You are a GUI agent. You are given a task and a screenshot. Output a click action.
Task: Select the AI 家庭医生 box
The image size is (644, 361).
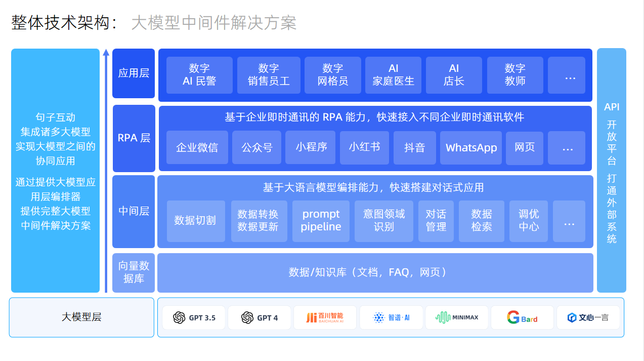(x=393, y=75)
